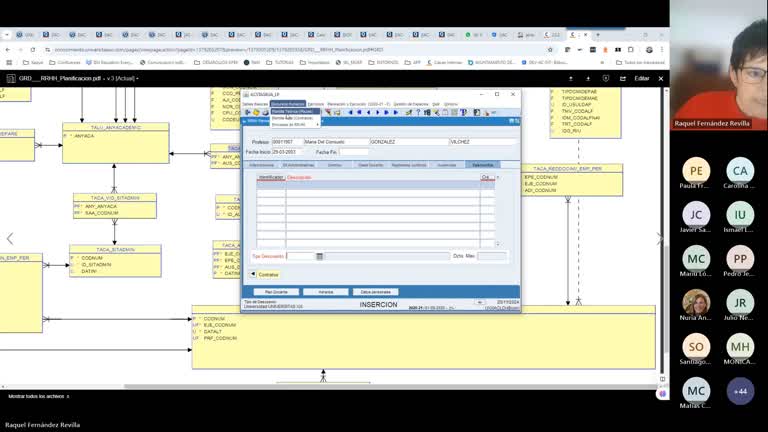Click participant avatar PE
Screen dimensions: 768x432
click(696, 170)
